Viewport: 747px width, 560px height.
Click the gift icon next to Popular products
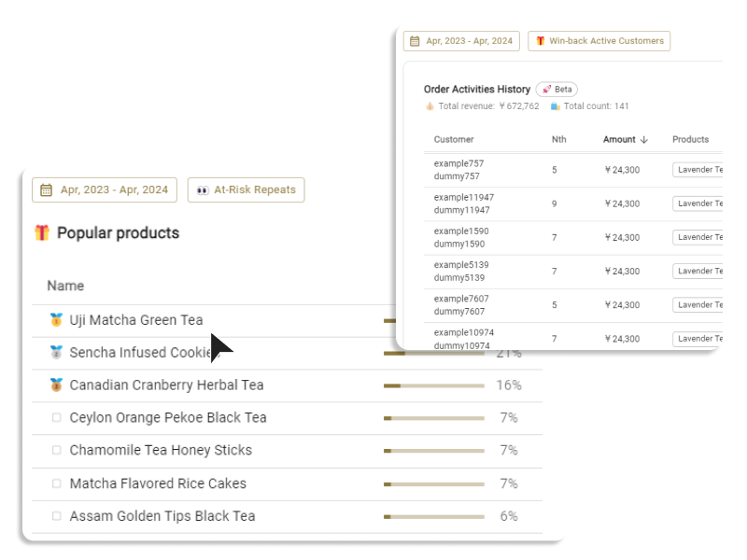(x=42, y=232)
